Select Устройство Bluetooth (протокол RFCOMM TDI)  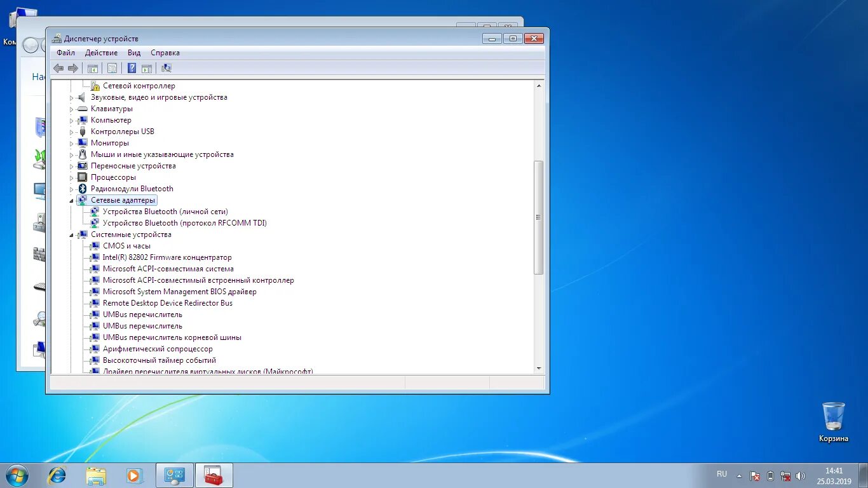pos(185,223)
